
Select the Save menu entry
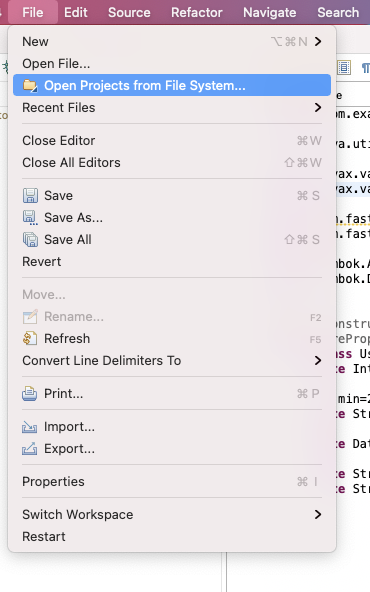(x=172, y=196)
